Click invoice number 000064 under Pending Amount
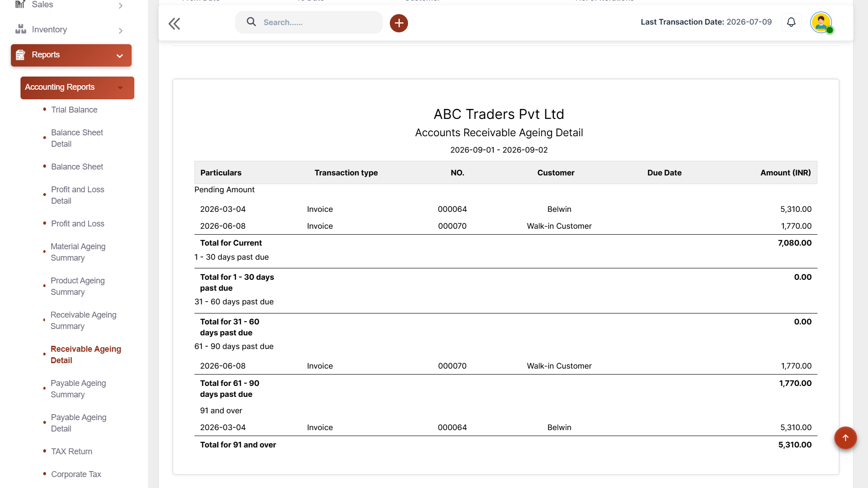Screen dimensions: 868x488 click(452, 209)
